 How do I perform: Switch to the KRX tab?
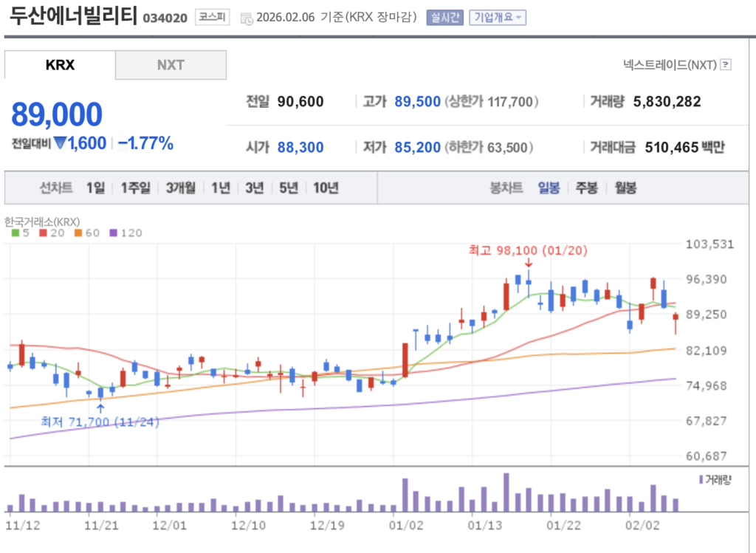tap(60, 65)
